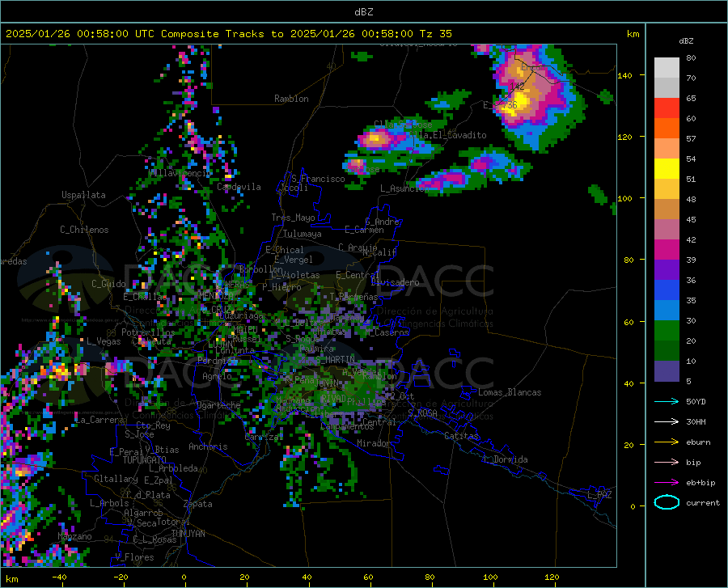Select the orange-red swatch below 60 dBZ
The width and height of the screenshot is (728, 588).
click(x=667, y=129)
